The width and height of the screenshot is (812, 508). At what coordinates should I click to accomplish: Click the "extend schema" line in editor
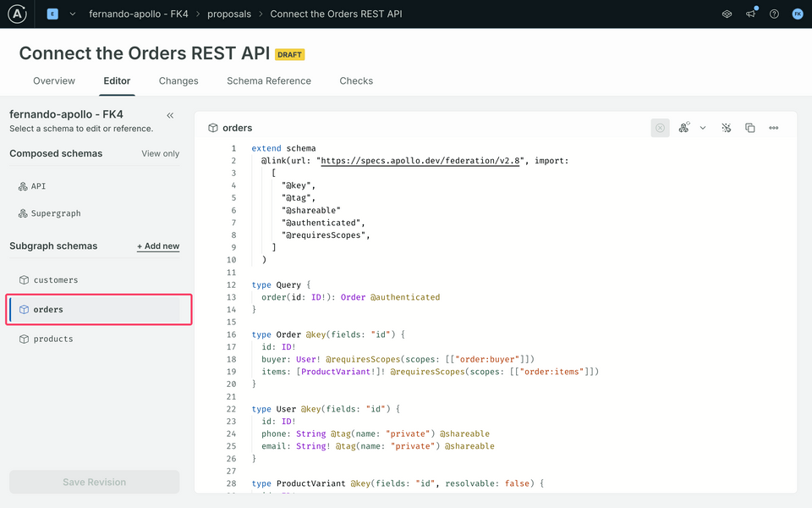click(x=283, y=148)
